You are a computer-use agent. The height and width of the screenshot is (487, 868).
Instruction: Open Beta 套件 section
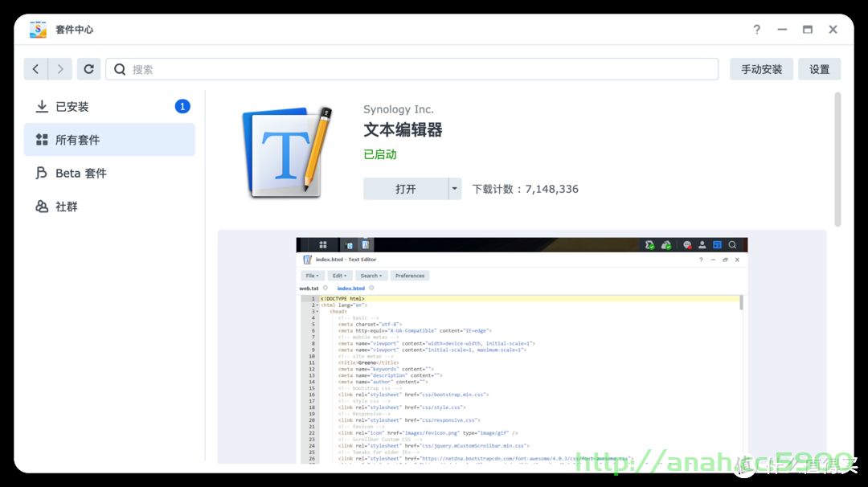click(109, 174)
